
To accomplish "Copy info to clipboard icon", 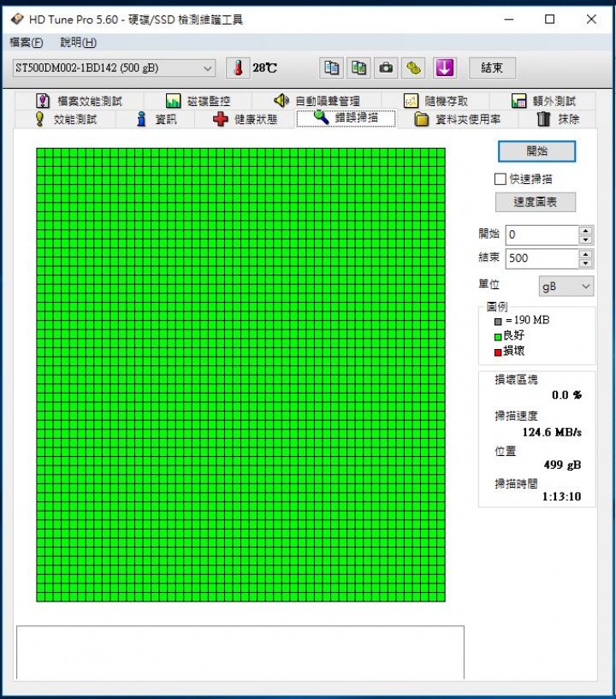I will (x=332, y=68).
